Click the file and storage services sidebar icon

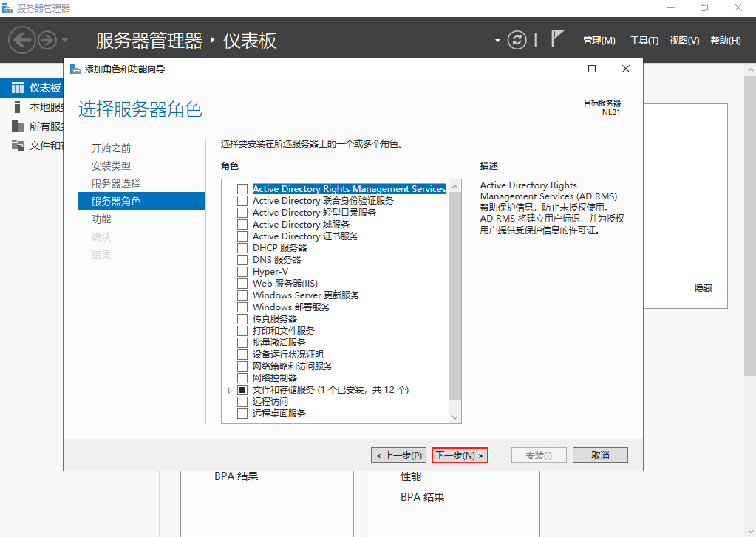pos(17,146)
